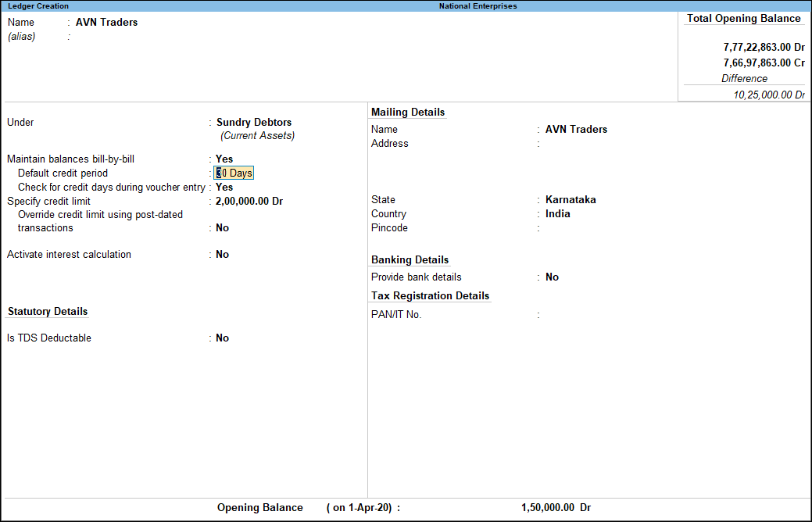Toggle Is TDS Deductable setting
This screenshot has width=812, height=522.
tap(222, 338)
